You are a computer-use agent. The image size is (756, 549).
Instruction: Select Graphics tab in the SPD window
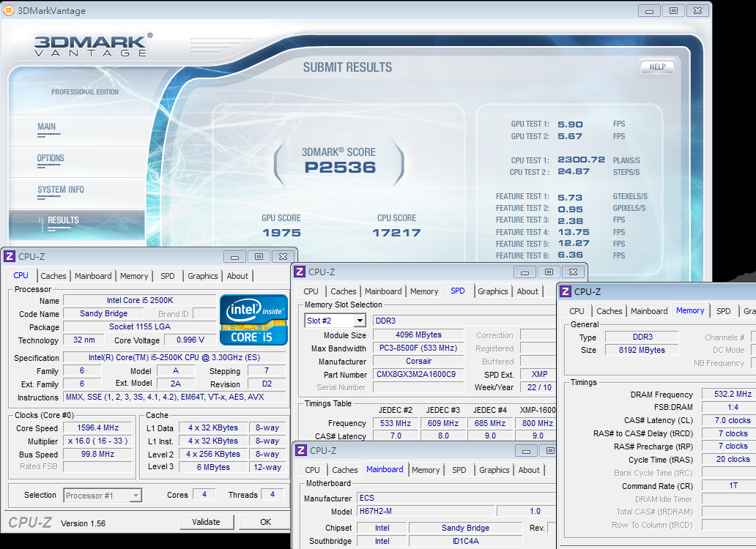pyautogui.click(x=492, y=291)
